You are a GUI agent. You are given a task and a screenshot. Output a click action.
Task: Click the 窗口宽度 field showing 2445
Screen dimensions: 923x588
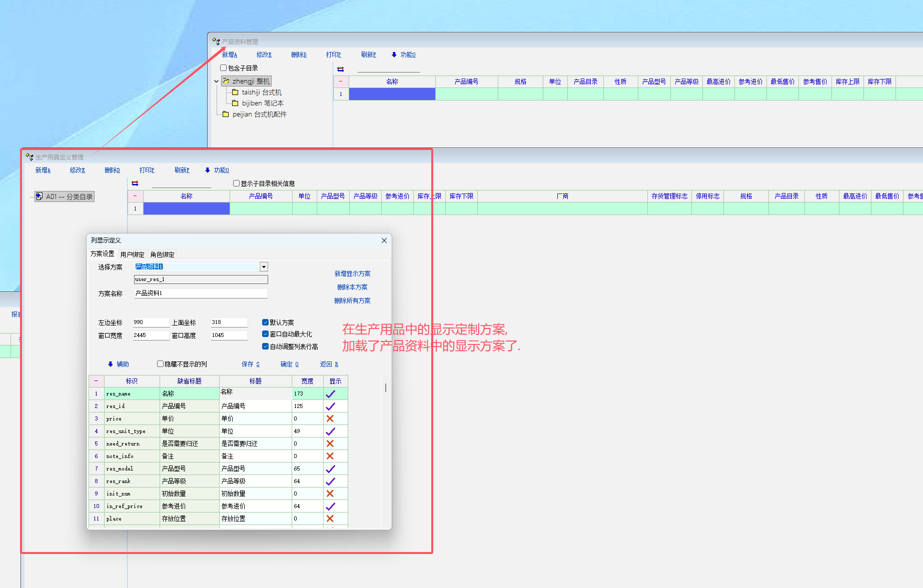click(x=151, y=335)
